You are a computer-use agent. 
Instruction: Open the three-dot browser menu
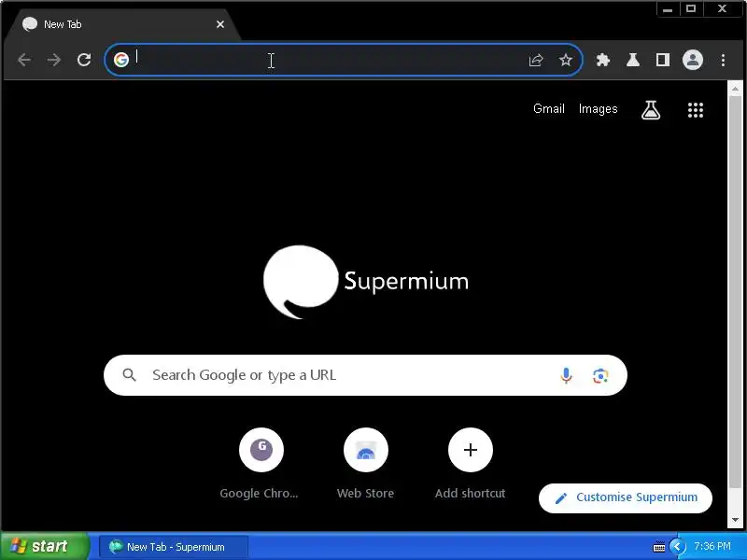(723, 60)
